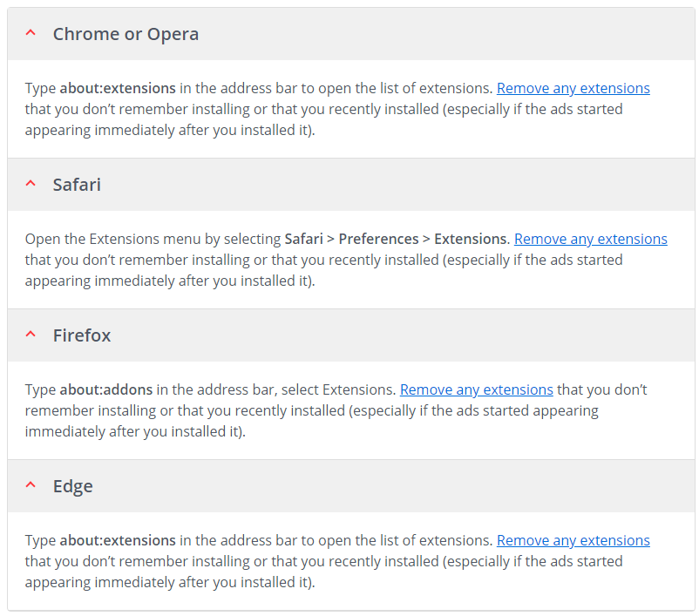Collapse the Chrome or Opera section chevron
This screenshot has height=616, width=699.
(31, 32)
